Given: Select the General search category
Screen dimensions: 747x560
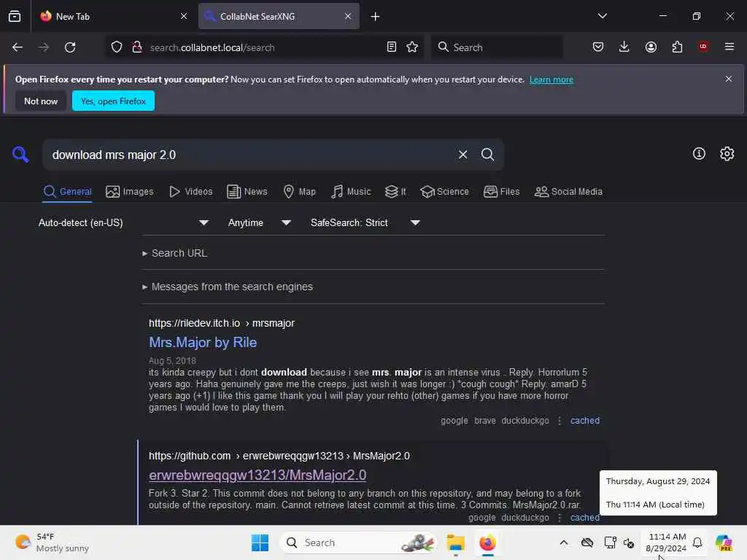Looking at the screenshot, I should click(x=67, y=192).
